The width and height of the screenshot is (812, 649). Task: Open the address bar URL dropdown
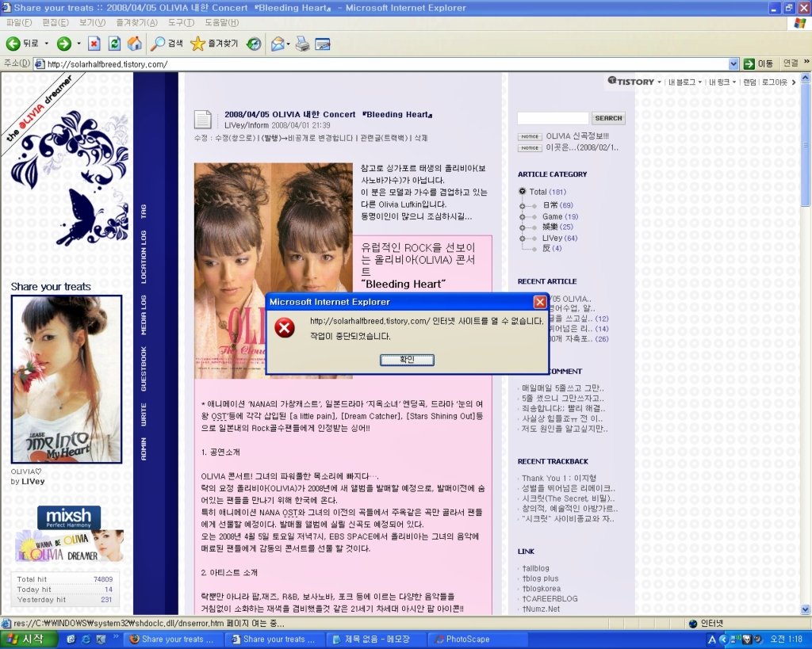733,64
